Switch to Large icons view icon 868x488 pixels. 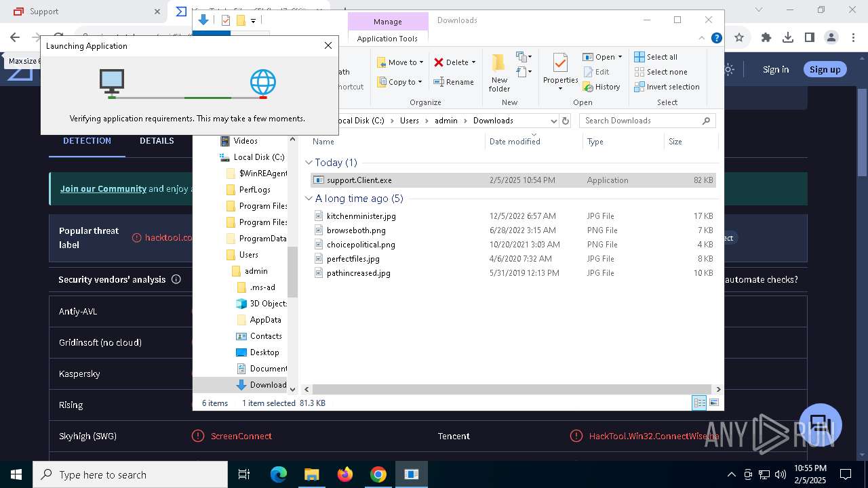pyautogui.click(x=713, y=403)
